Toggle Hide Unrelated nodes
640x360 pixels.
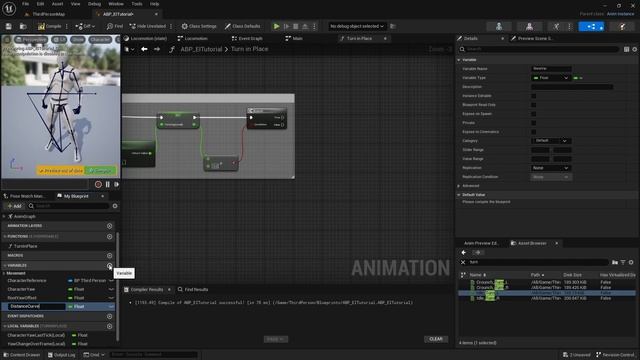pyautogui.click(x=148, y=26)
